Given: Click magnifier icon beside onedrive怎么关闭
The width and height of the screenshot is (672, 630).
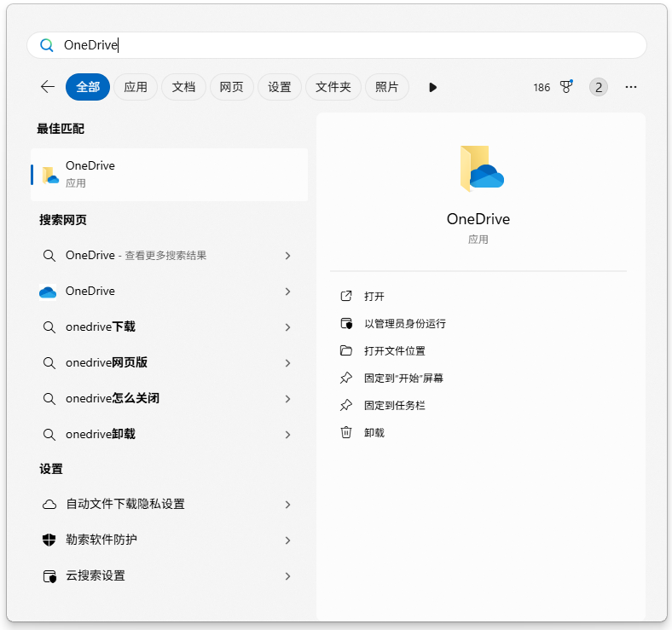Looking at the screenshot, I should click(49, 399).
